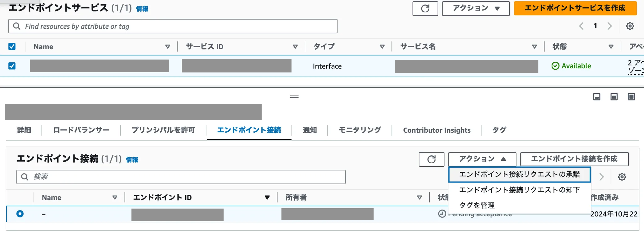Sort services table by Name column

point(168,47)
